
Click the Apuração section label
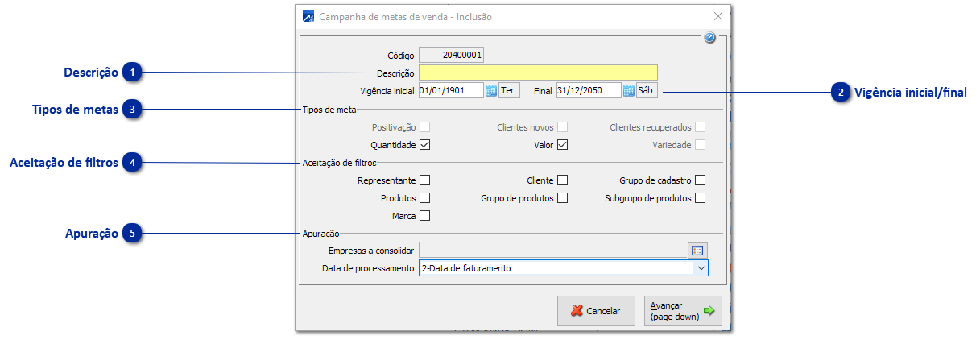(x=320, y=234)
